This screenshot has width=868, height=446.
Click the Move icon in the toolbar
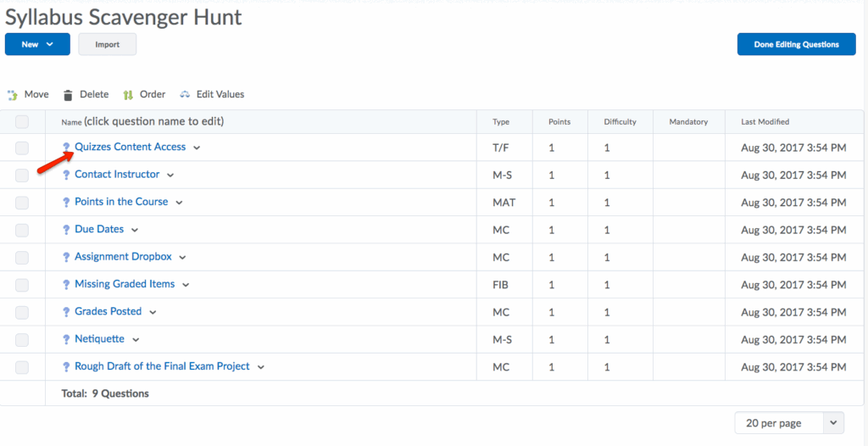click(13, 95)
